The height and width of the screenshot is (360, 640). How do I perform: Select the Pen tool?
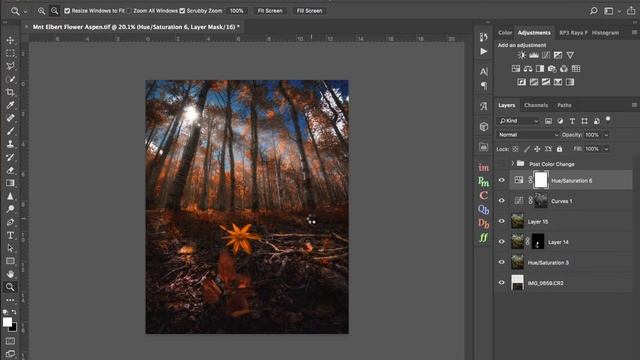tap(10, 222)
